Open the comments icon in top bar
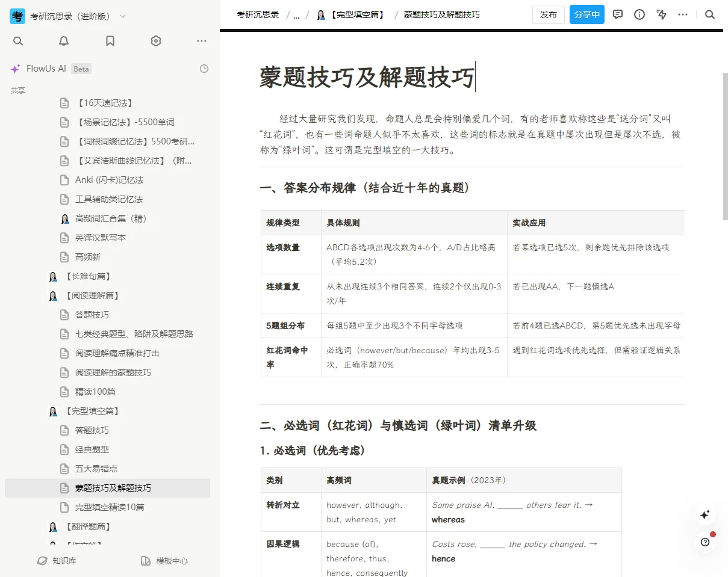The image size is (728, 577). pos(618,14)
